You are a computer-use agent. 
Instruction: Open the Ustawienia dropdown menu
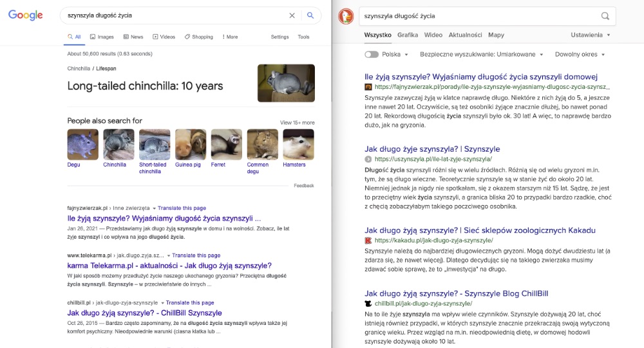(x=590, y=35)
